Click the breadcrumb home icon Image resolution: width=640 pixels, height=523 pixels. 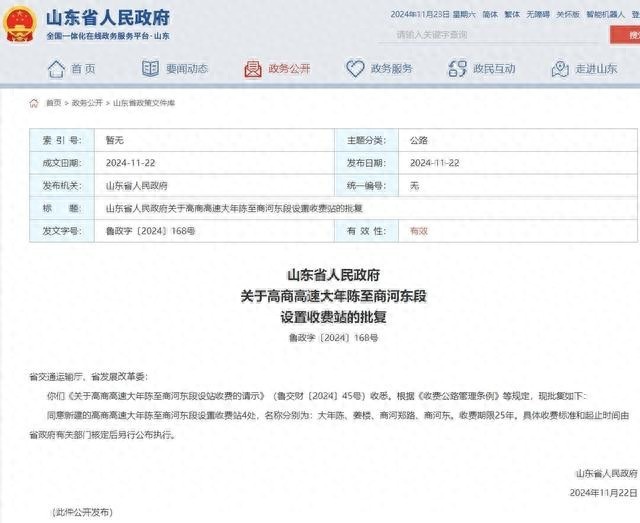pos(34,103)
